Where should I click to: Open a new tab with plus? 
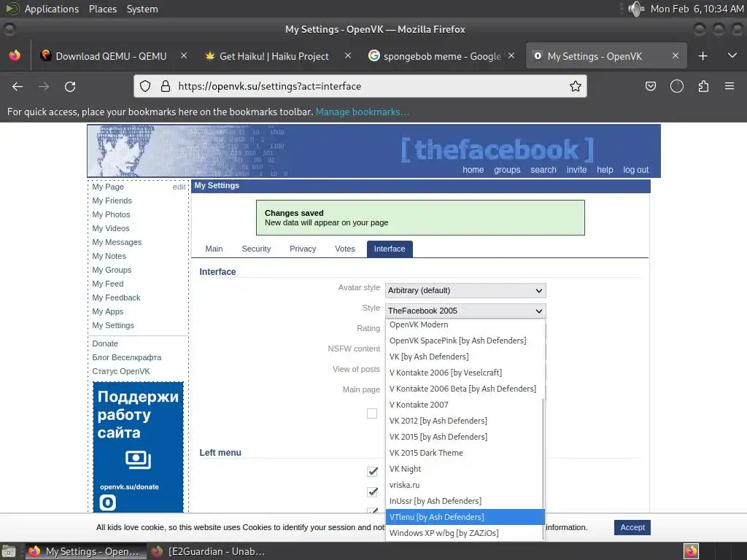[703, 56]
